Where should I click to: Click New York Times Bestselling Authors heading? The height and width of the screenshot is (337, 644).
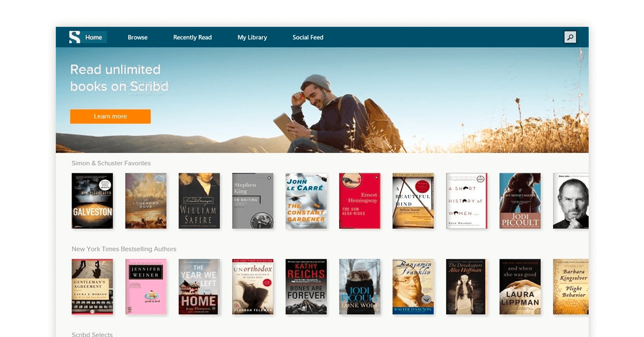(124, 249)
